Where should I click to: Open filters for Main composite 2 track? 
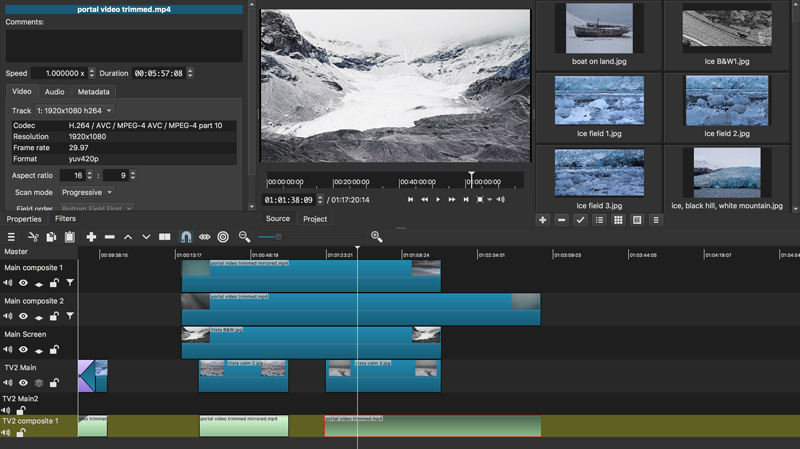click(x=70, y=316)
